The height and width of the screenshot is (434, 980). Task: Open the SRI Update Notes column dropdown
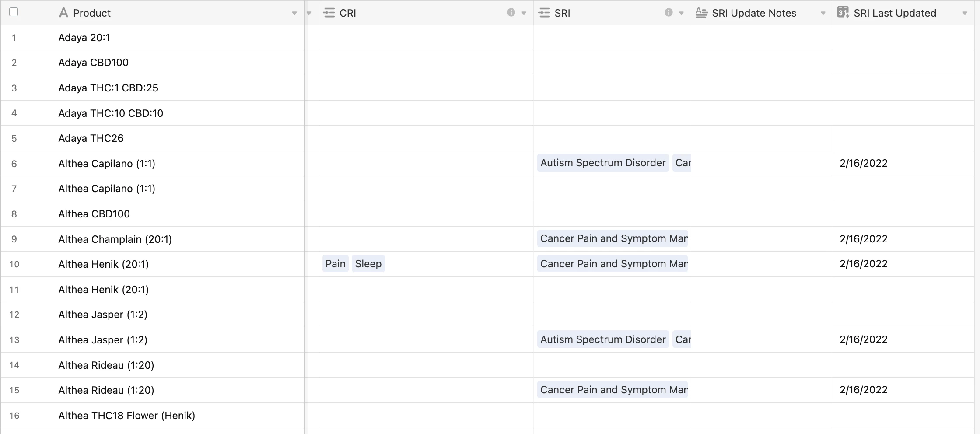(x=823, y=14)
